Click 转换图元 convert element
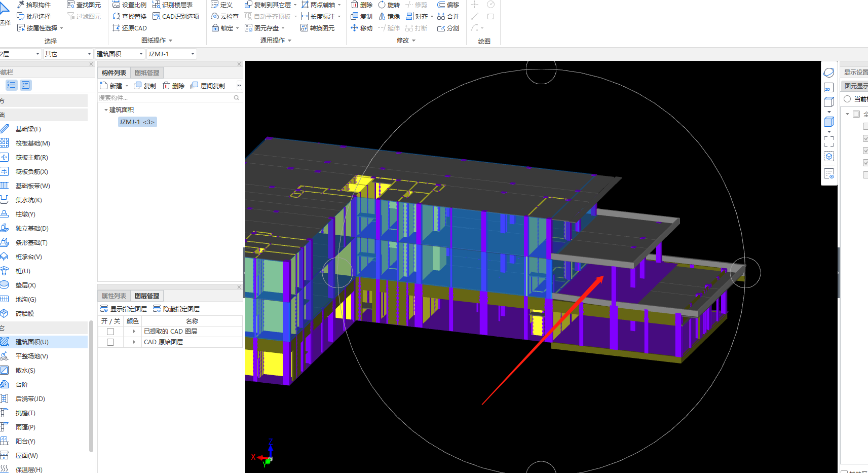This screenshot has width=868, height=473. (x=318, y=28)
